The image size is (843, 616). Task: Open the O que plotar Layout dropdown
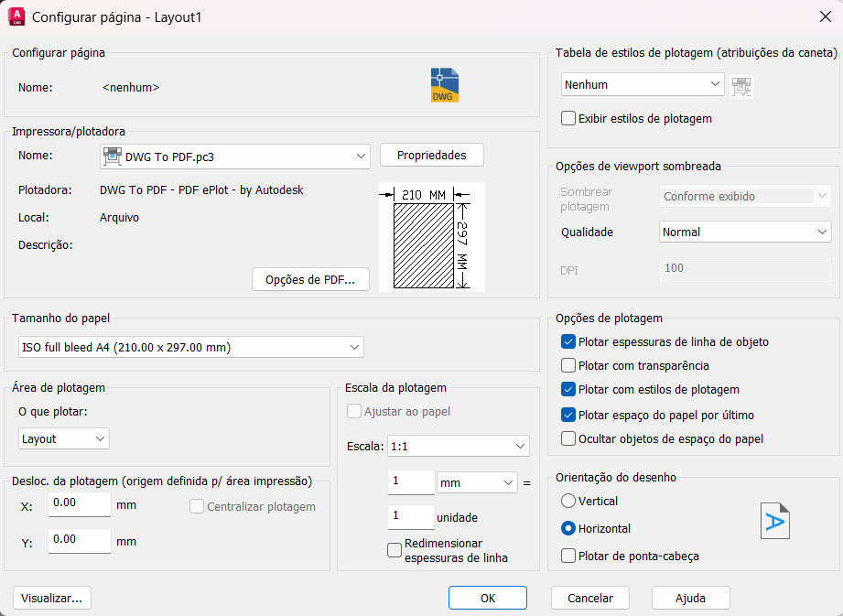[x=63, y=438]
